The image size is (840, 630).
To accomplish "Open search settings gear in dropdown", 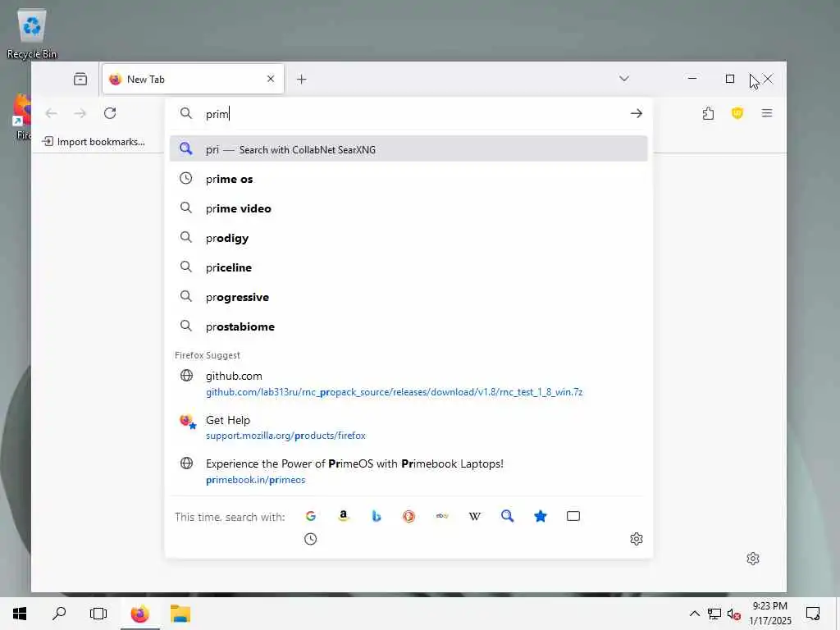I will pos(637,539).
